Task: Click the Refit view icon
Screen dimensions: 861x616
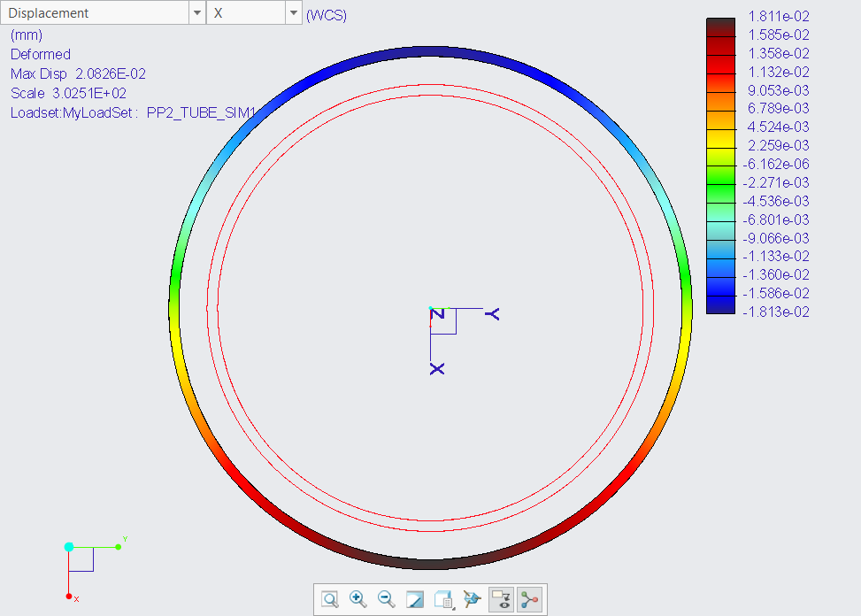Action: pyautogui.click(x=330, y=599)
